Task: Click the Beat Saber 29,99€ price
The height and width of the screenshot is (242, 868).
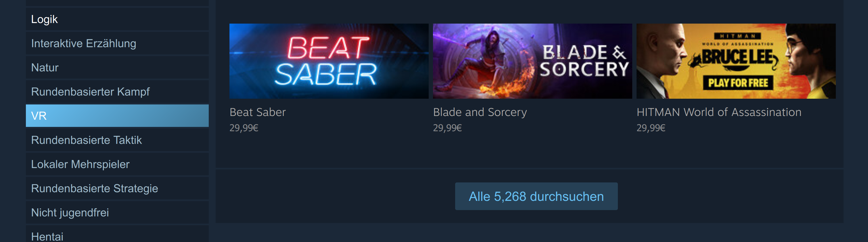Action: 244,128
